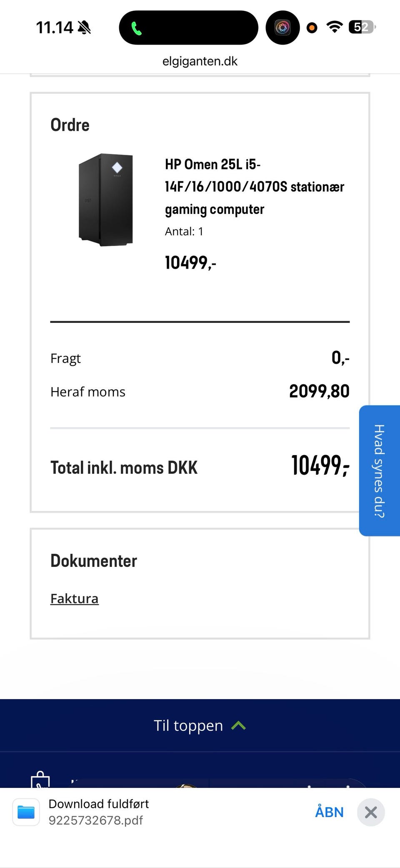Open the HP Omen 25L product title
Image resolution: width=400 pixels, height=868 pixels.
pos(254,187)
